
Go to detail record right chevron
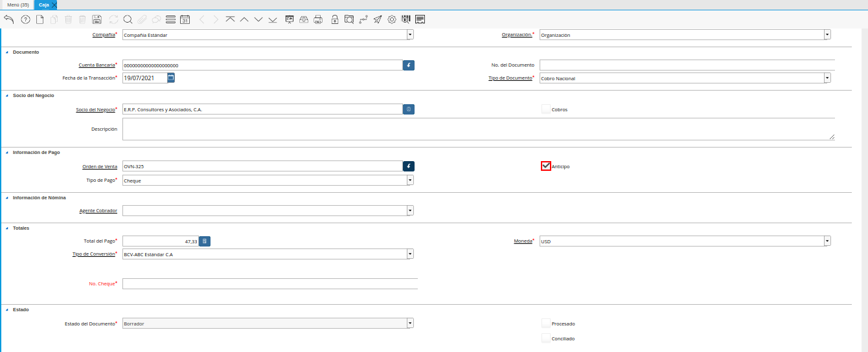216,19
